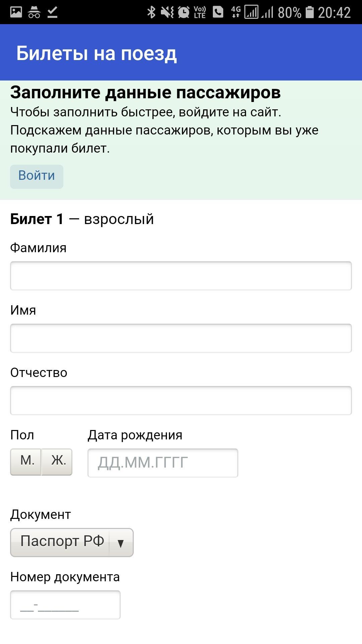Focus the Отчество input field

(181, 400)
